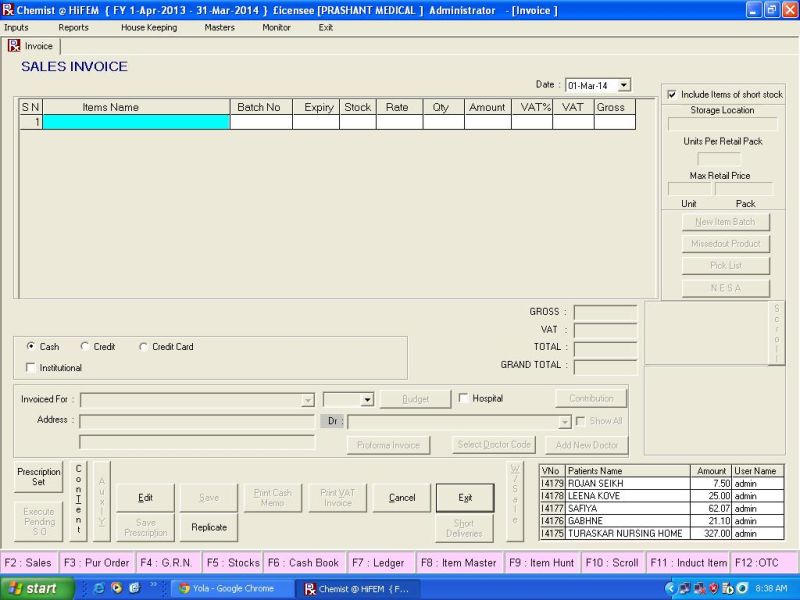This screenshot has height=600, width=800.
Task: Click the first Address field
Action: (x=197, y=421)
